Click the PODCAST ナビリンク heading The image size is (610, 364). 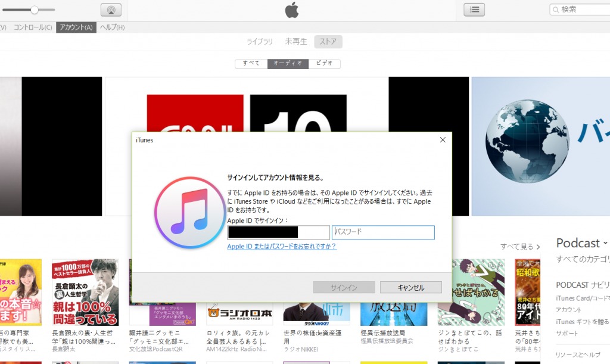coord(583,285)
